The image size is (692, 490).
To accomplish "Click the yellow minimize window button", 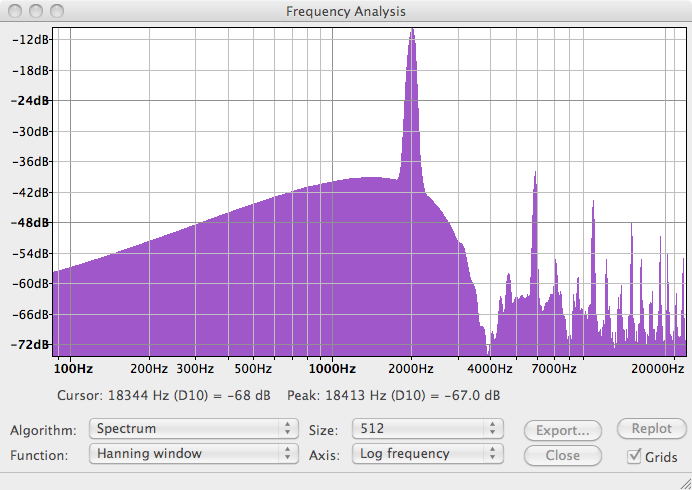I will tap(36, 11).
